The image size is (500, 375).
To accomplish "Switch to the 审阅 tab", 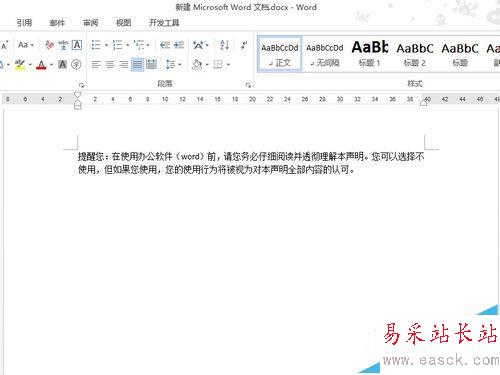I will pos(90,23).
